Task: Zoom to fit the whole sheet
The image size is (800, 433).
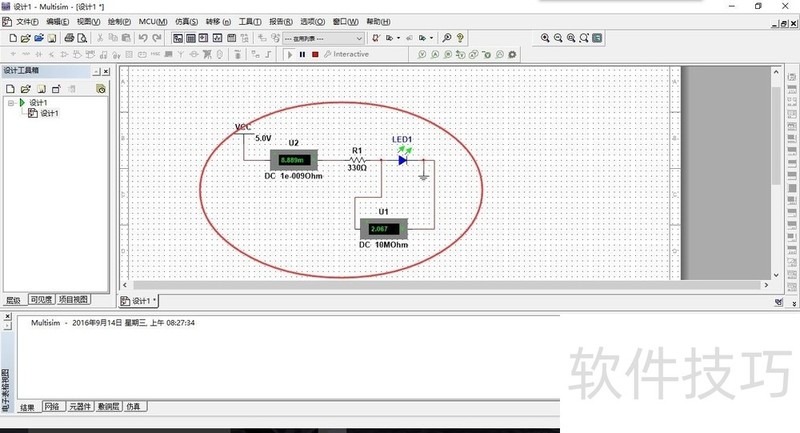Action: (x=584, y=38)
